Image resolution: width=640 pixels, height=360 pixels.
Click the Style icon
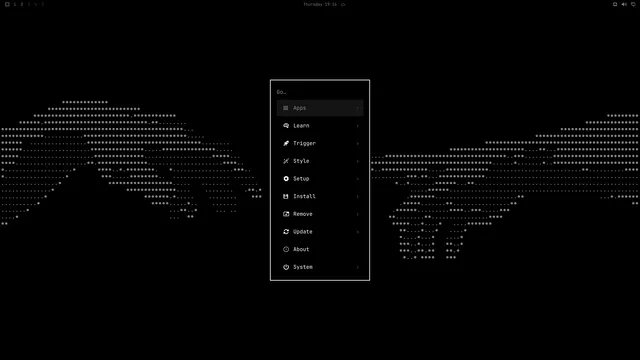(286, 161)
